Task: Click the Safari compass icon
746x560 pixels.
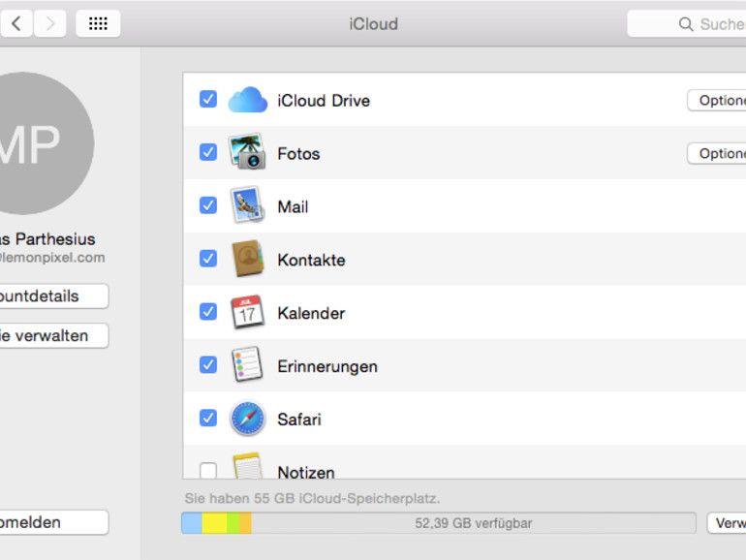Action: (x=247, y=419)
